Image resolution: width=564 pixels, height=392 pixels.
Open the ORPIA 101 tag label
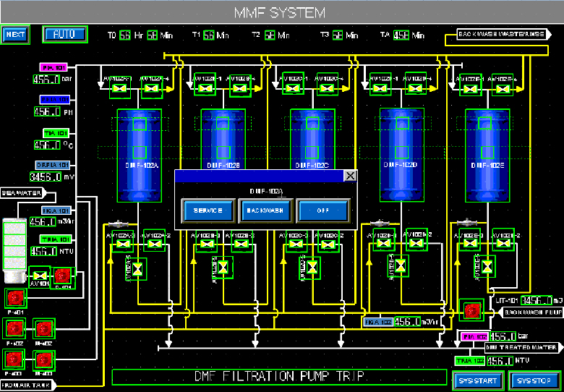pyautogui.click(x=53, y=165)
